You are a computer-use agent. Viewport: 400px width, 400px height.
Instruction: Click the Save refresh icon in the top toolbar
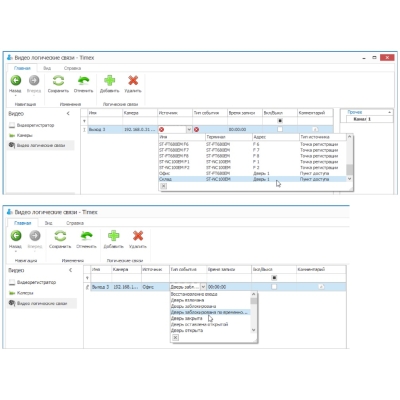point(58,80)
